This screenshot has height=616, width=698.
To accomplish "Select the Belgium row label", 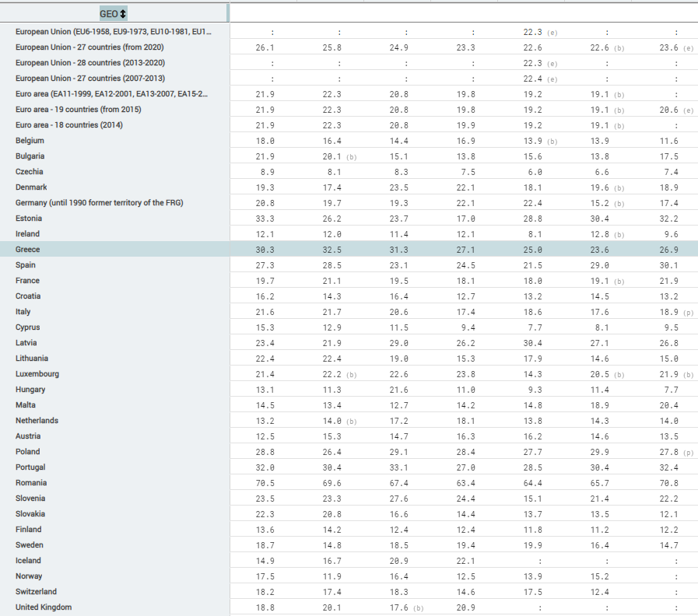I will pyautogui.click(x=30, y=141).
